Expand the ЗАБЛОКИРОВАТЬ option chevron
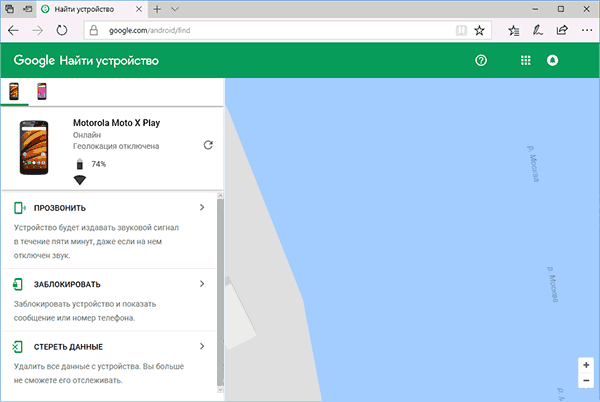600x402 pixels. (202, 284)
